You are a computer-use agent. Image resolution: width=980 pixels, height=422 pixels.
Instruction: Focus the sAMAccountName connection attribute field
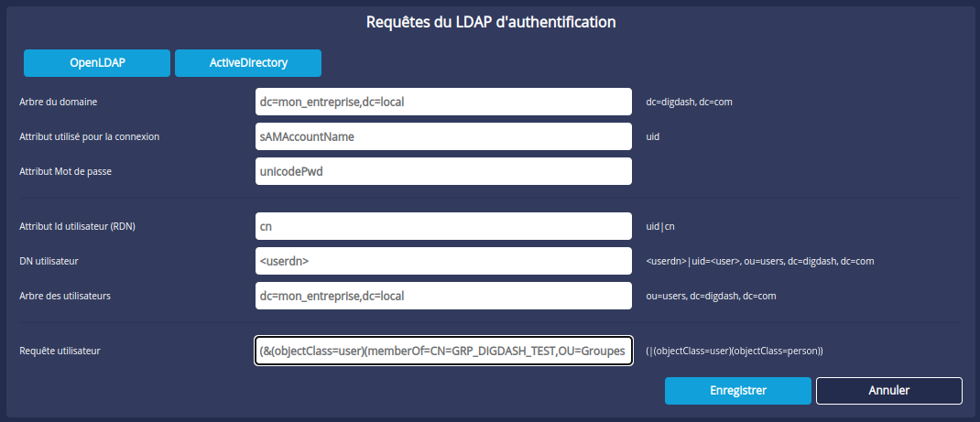(x=444, y=136)
